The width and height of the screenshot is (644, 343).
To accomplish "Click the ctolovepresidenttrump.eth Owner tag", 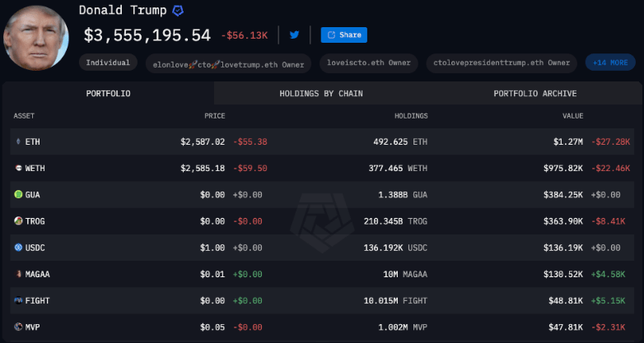I will (x=502, y=63).
